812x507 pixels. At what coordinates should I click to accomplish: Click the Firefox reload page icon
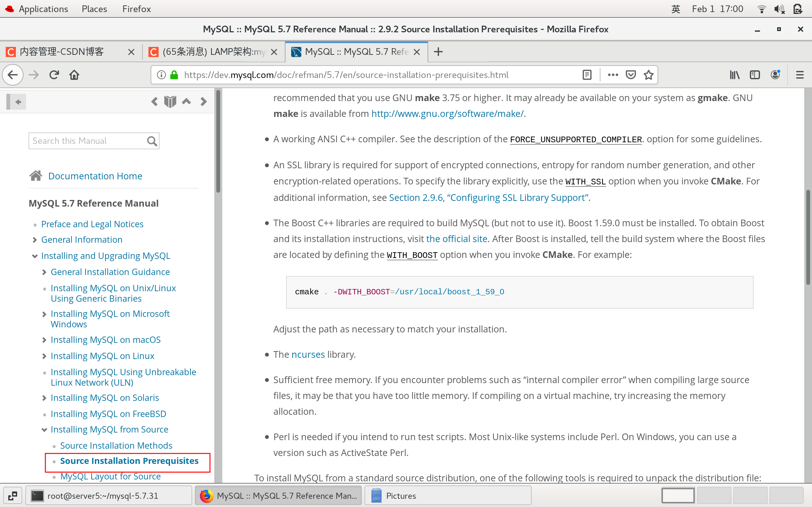(54, 75)
